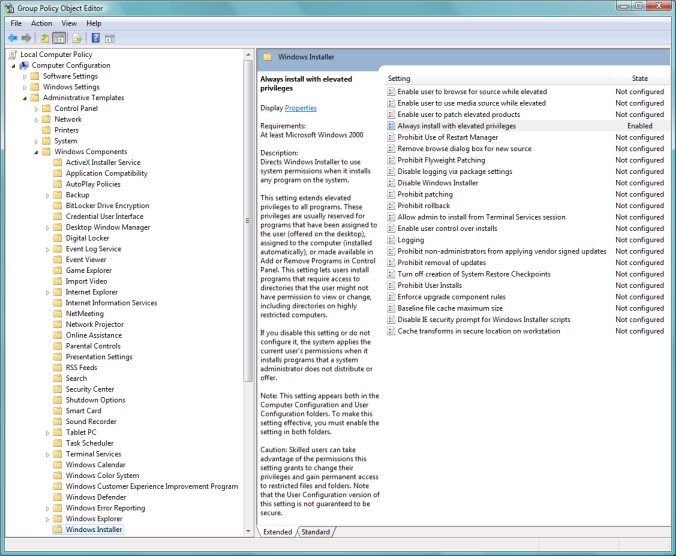Click folder icon next to Printers
The height and width of the screenshot is (556, 676).
46,130
